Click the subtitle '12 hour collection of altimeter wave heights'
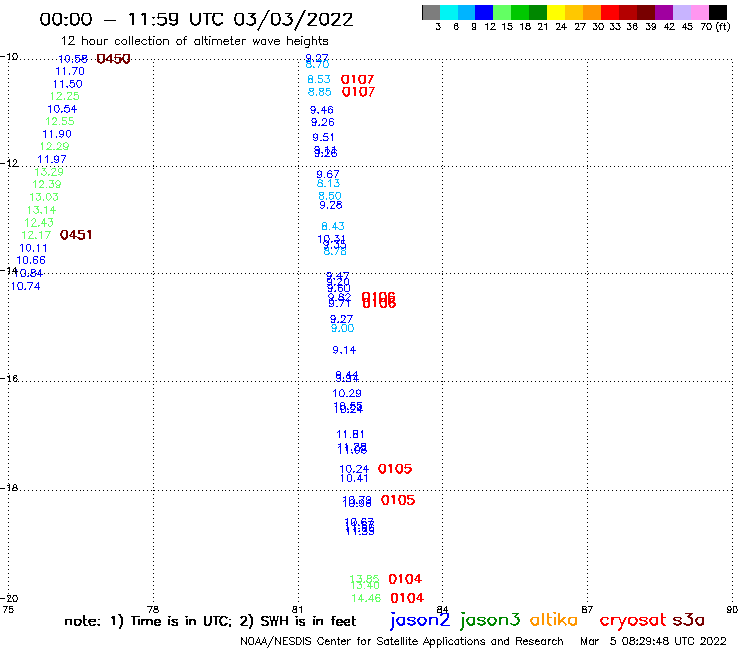The height and width of the screenshot is (650, 740). 194,41
